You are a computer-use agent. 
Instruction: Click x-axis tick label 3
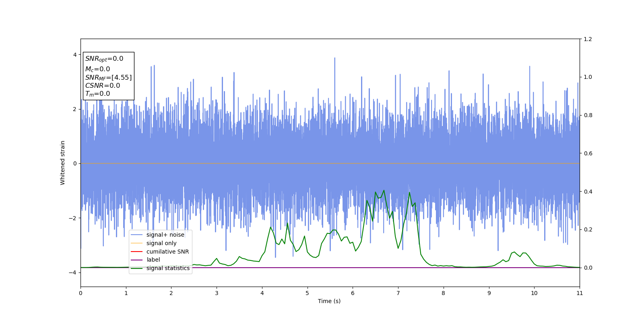(217, 293)
